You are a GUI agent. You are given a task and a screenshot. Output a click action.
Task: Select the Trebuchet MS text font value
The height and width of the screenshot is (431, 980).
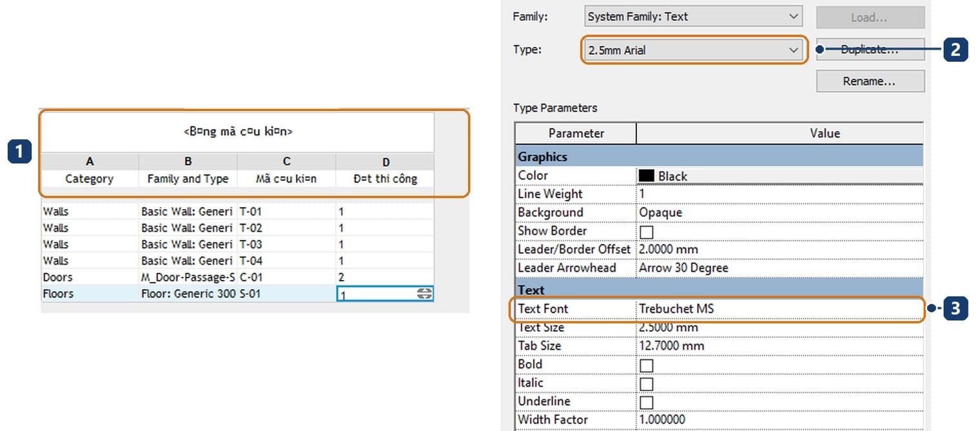point(779,309)
